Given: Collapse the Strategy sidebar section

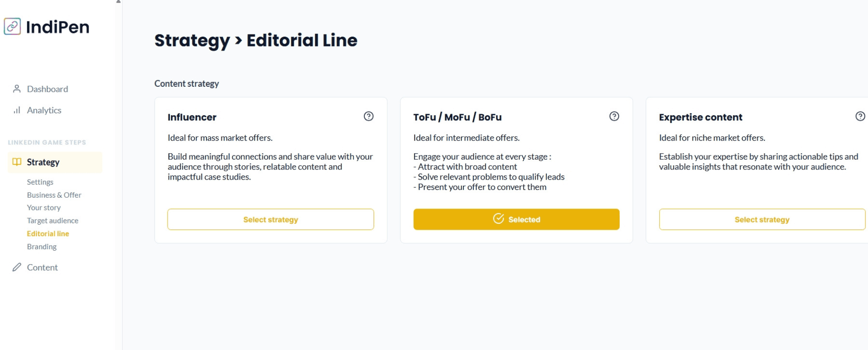Looking at the screenshot, I should (x=43, y=162).
